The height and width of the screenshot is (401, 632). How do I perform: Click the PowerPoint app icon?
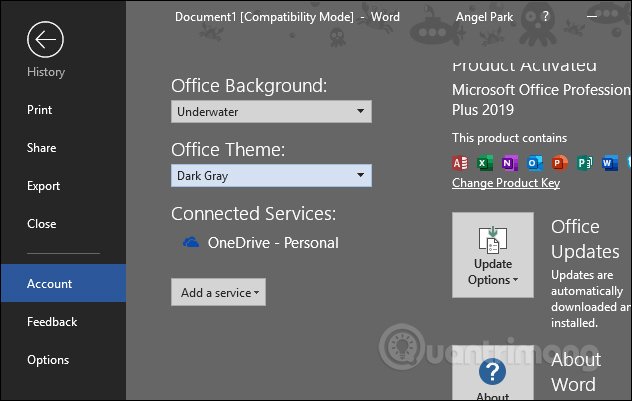click(x=560, y=163)
